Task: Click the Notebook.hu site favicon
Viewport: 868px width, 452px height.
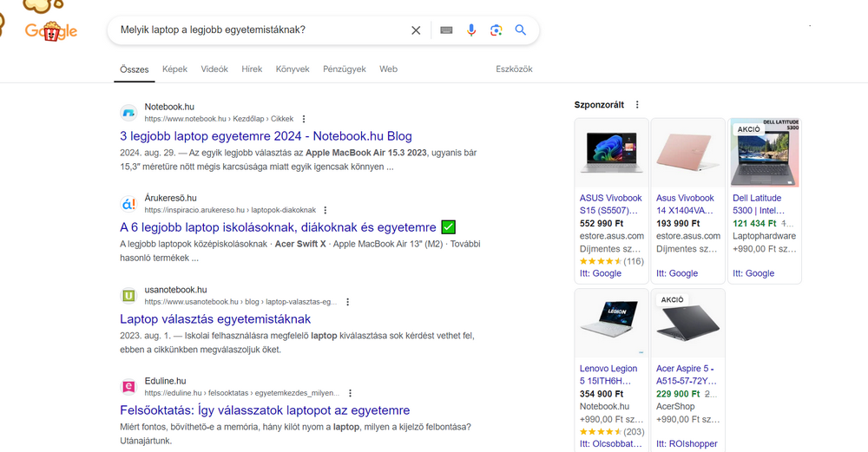Action: [x=128, y=113]
